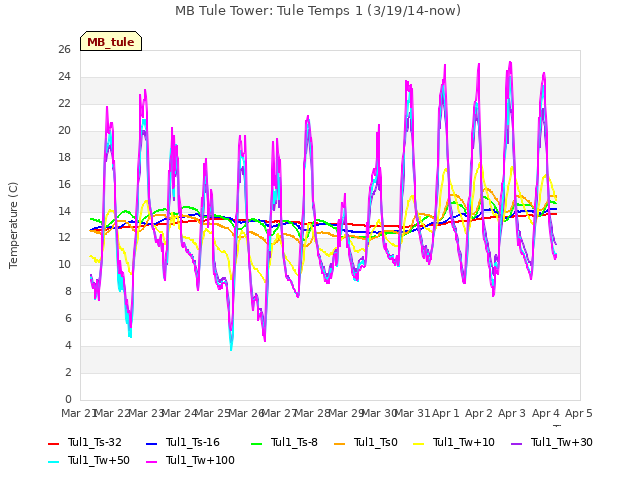Image resolution: width=640 pixels, height=480 pixels.
Task: Click the Tul1_Ts-32 legend label
Action: point(95,442)
